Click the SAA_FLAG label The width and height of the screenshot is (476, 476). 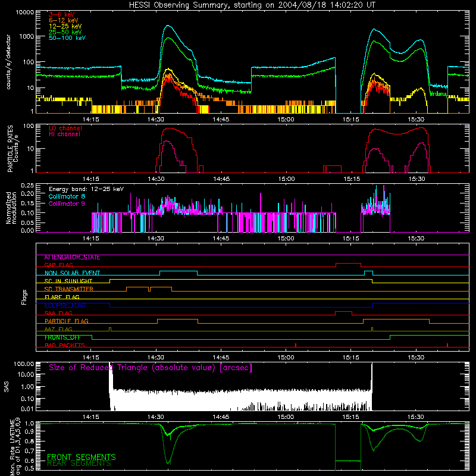(58, 314)
